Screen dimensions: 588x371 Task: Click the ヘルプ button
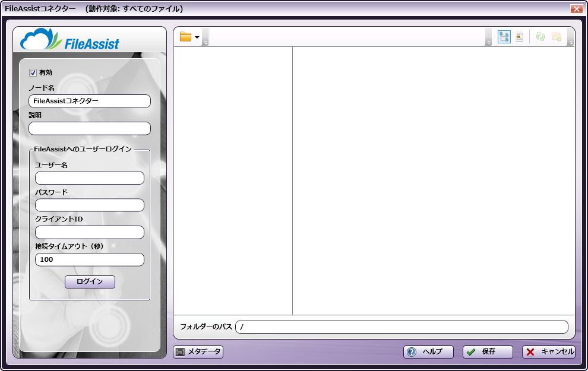(x=428, y=352)
